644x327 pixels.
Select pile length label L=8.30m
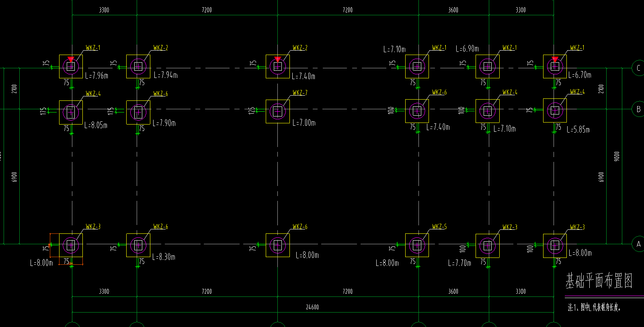[164, 257]
